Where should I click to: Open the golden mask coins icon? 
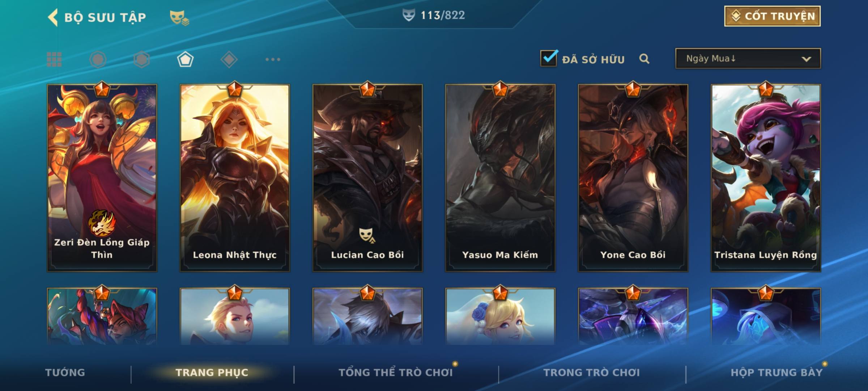tap(179, 17)
